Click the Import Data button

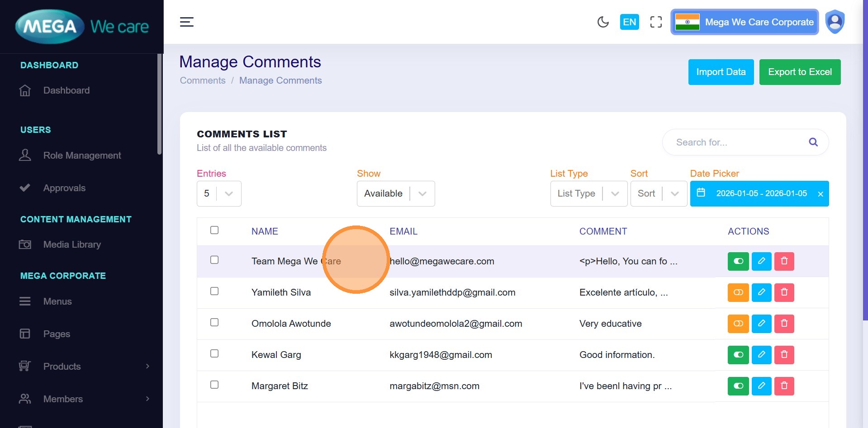[721, 72]
